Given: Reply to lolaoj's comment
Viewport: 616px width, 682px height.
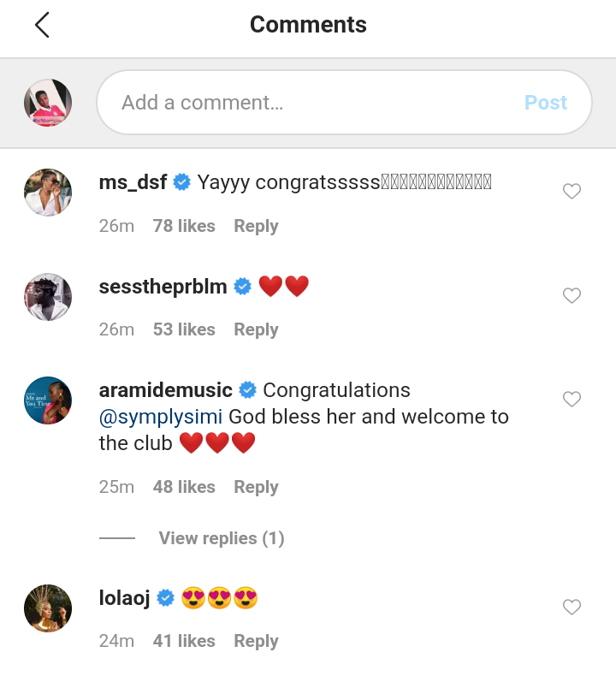Looking at the screenshot, I should (256, 641).
